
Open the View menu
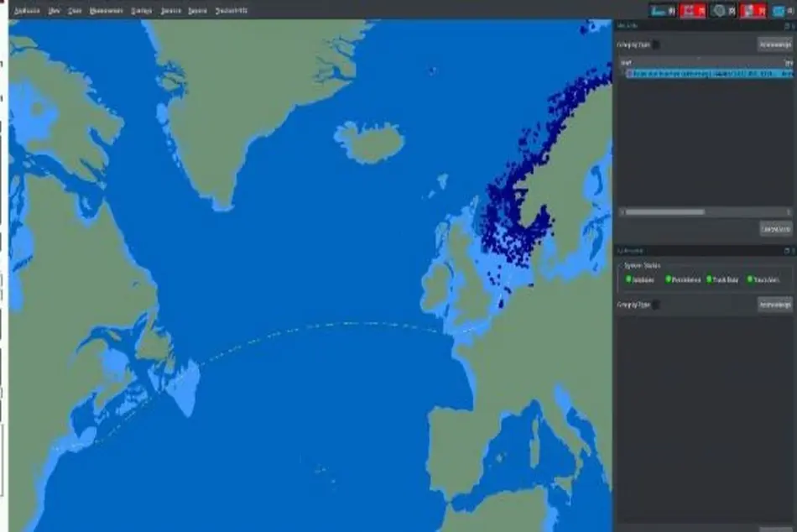coord(54,11)
